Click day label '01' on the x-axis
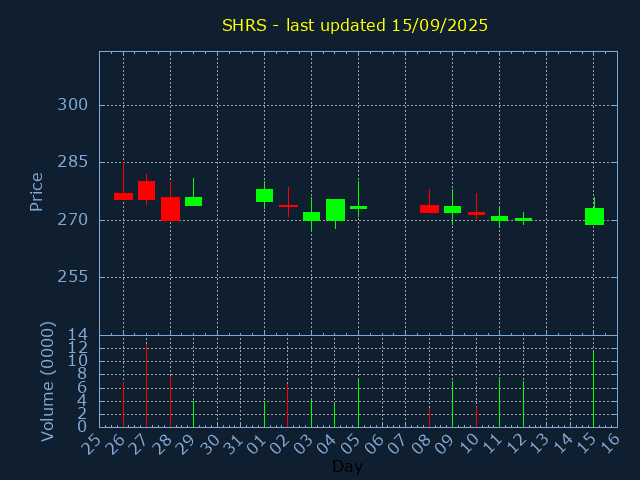Viewport: 640px width, 480px height. pyautogui.click(x=256, y=444)
